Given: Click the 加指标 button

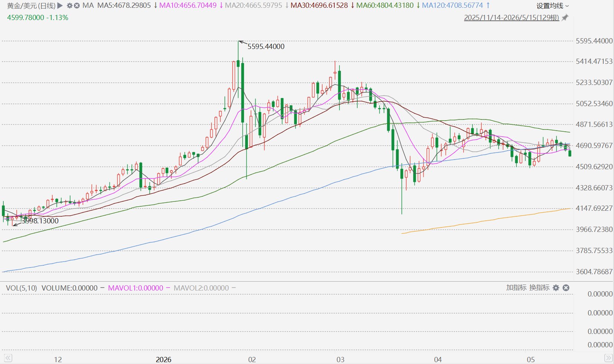Looking at the screenshot, I should click(x=516, y=288).
